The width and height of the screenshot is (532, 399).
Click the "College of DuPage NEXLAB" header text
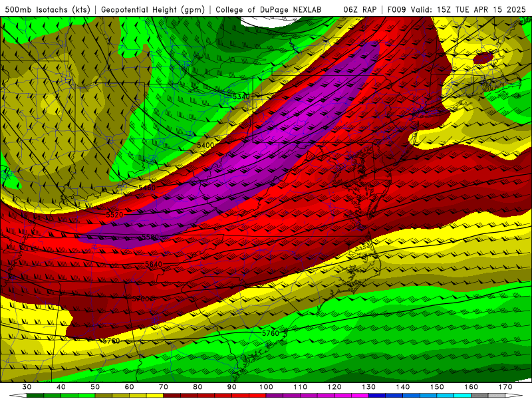click(x=268, y=9)
